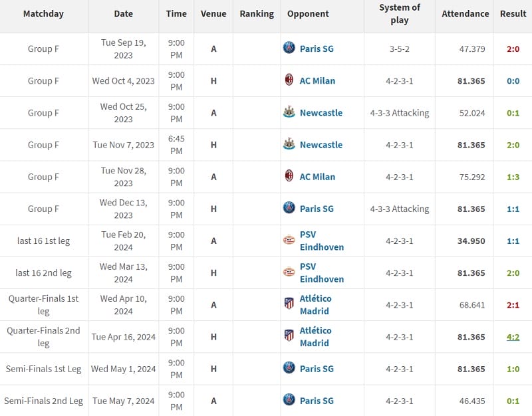Click the System of play column header
Viewport: 532px width, 416px height.
coord(400,14)
